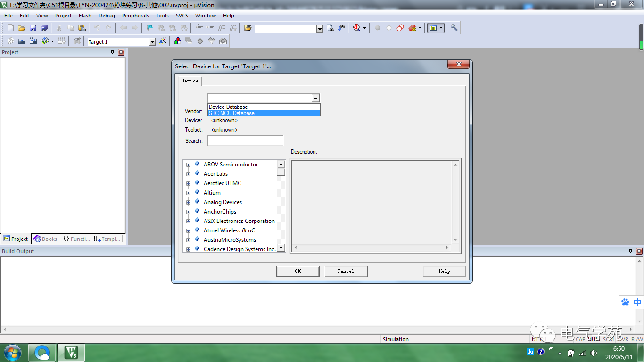Click the Incremental Find icon
This screenshot has height=362, width=644.
pyautogui.click(x=341, y=28)
